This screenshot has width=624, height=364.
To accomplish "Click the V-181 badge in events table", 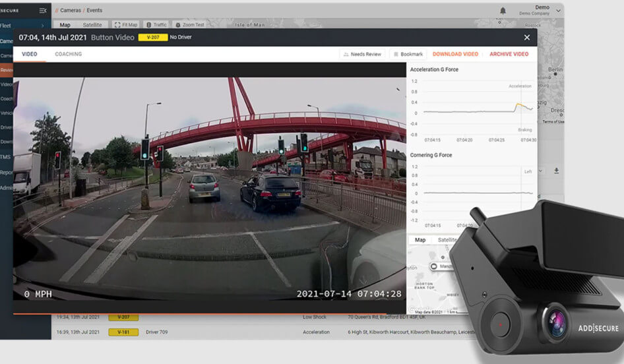I will pos(123,332).
